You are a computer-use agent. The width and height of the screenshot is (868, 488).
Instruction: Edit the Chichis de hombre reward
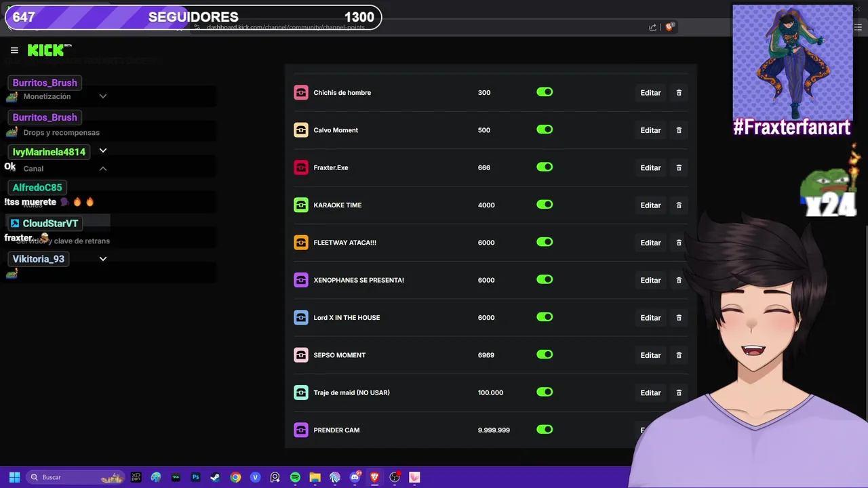pyautogui.click(x=650, y=93)
